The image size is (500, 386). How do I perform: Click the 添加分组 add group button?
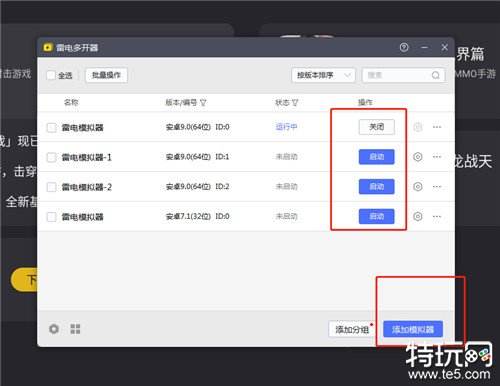(352, 329)
